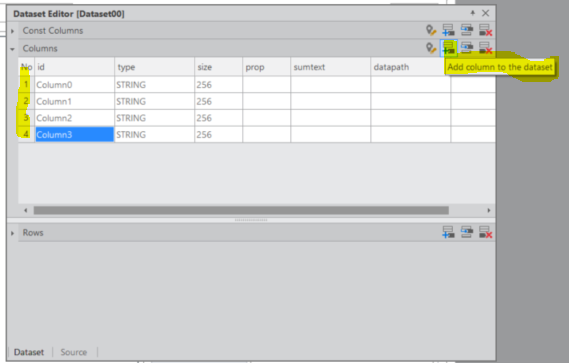This screenshot has width=569, height=363.
Task: Click row number 3 in the Columns grid
Action: point(26,118)
